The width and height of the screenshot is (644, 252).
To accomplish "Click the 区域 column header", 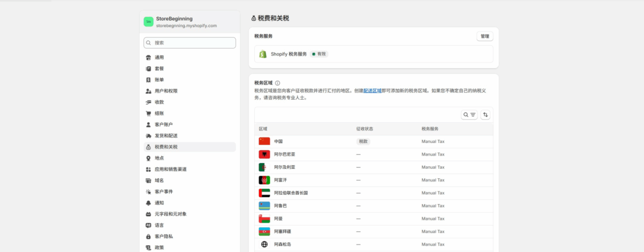I will pos(263,129).
